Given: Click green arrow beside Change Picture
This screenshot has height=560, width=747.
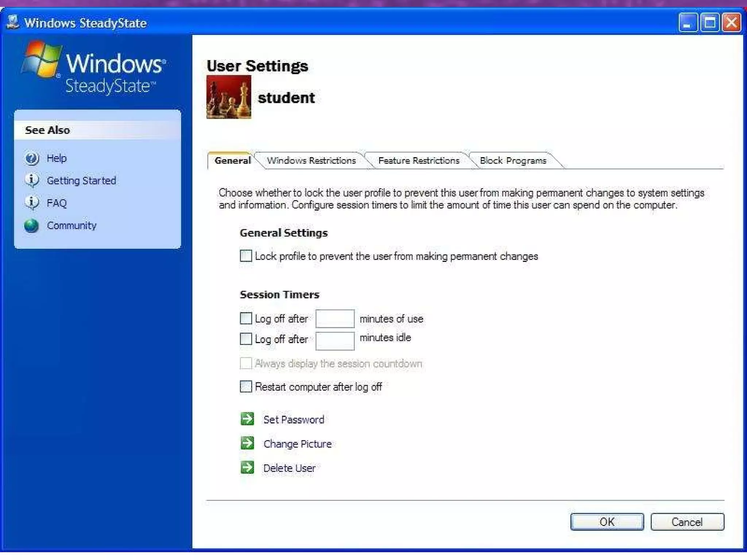Looking at the screenshot, I should point(247,443).
